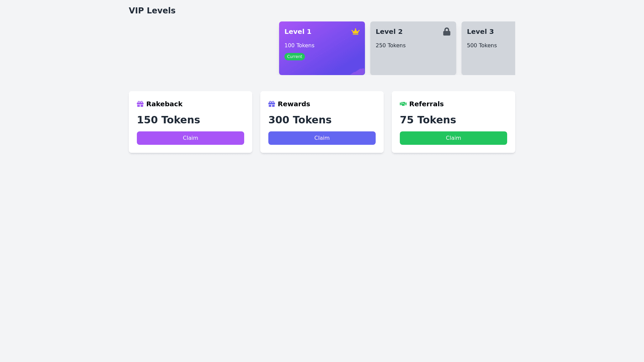Click the 250 Tokens label on Level 2

(x=390, y=46)
